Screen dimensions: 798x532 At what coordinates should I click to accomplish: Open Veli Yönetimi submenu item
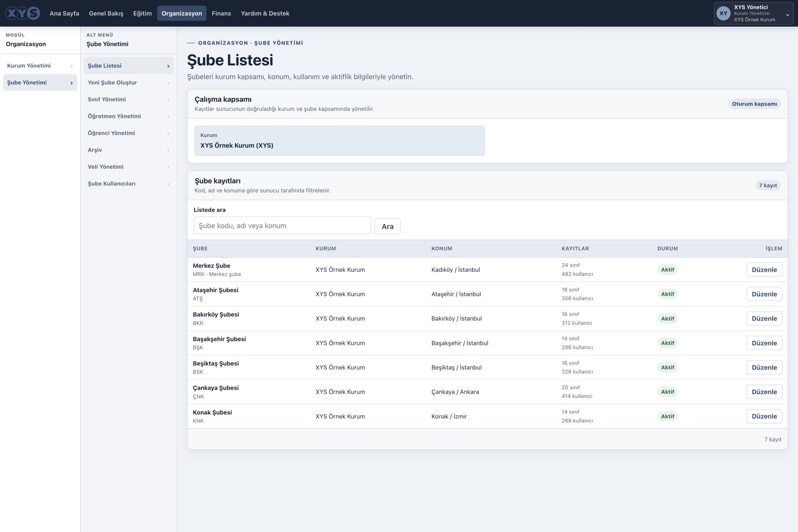pos(129,167)
